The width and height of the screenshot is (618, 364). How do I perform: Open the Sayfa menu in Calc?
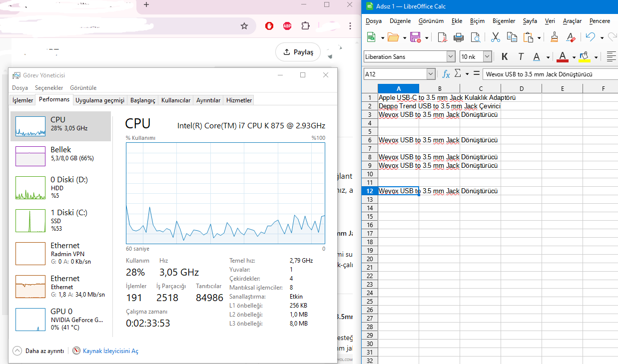coord(530,21)
